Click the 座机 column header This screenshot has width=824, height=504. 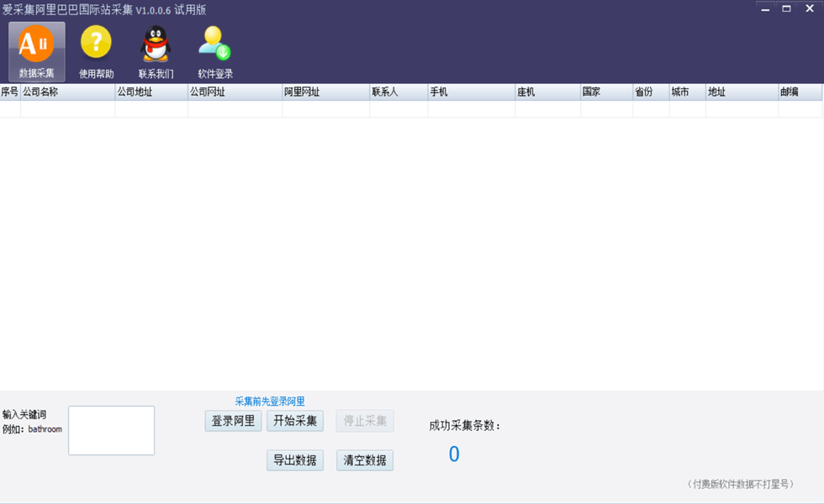click(x=547, y=92)
